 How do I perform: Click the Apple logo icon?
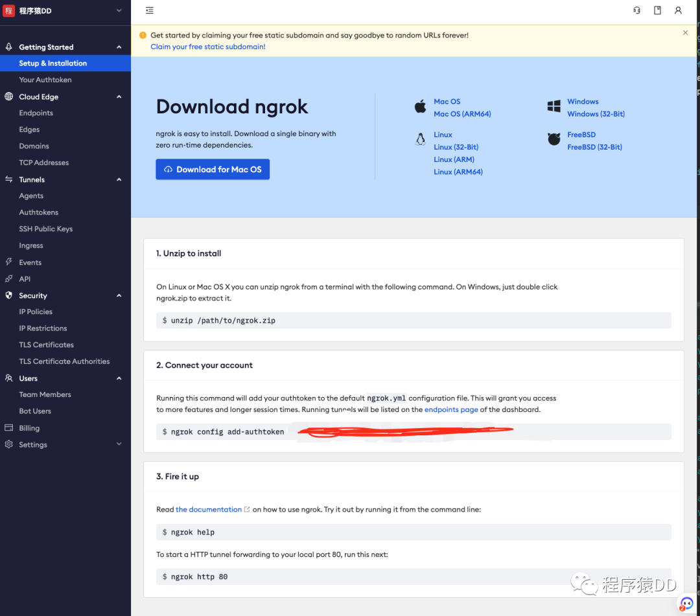(420, 107)
